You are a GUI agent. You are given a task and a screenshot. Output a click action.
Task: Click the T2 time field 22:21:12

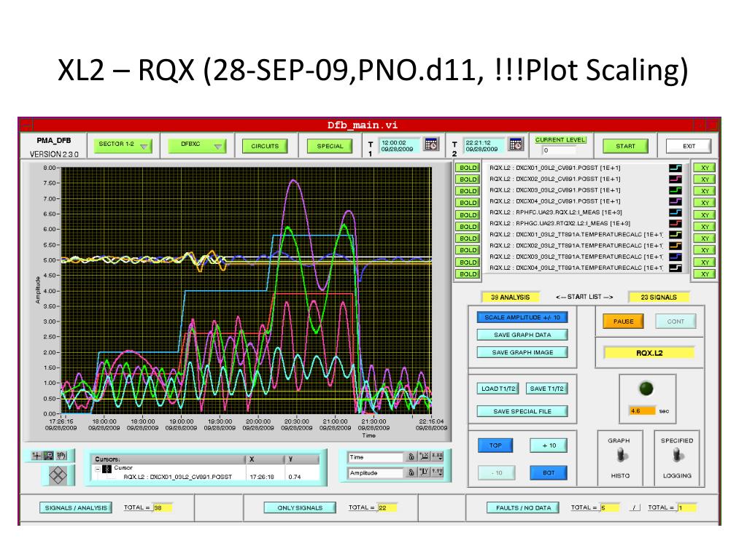[484, 146]
